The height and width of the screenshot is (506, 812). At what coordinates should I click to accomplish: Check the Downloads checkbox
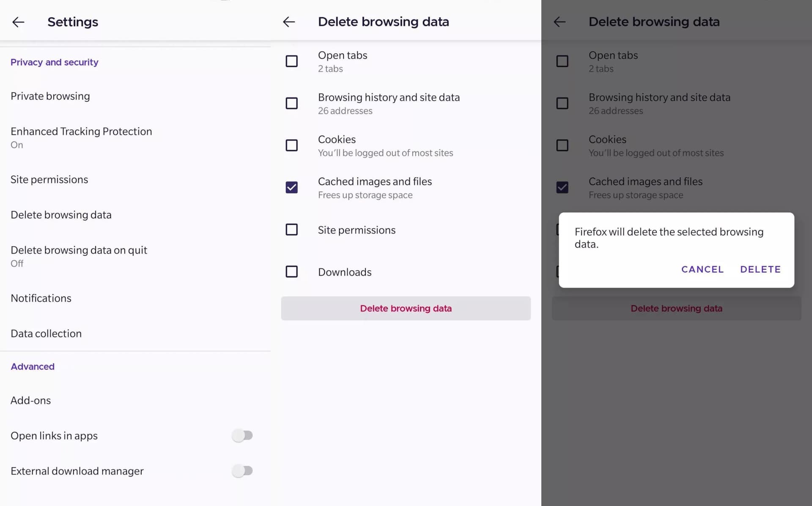coord(291,272)
